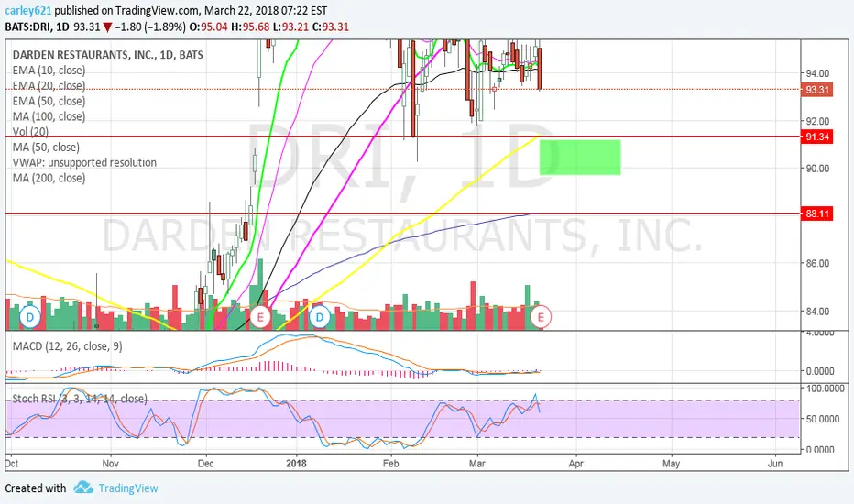
Task: Click the Dec label on time axis
Action: [206, 464]
